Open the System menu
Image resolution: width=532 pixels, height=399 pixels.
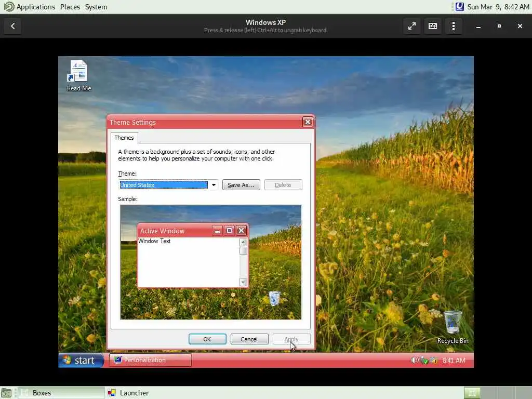(96, 7)
